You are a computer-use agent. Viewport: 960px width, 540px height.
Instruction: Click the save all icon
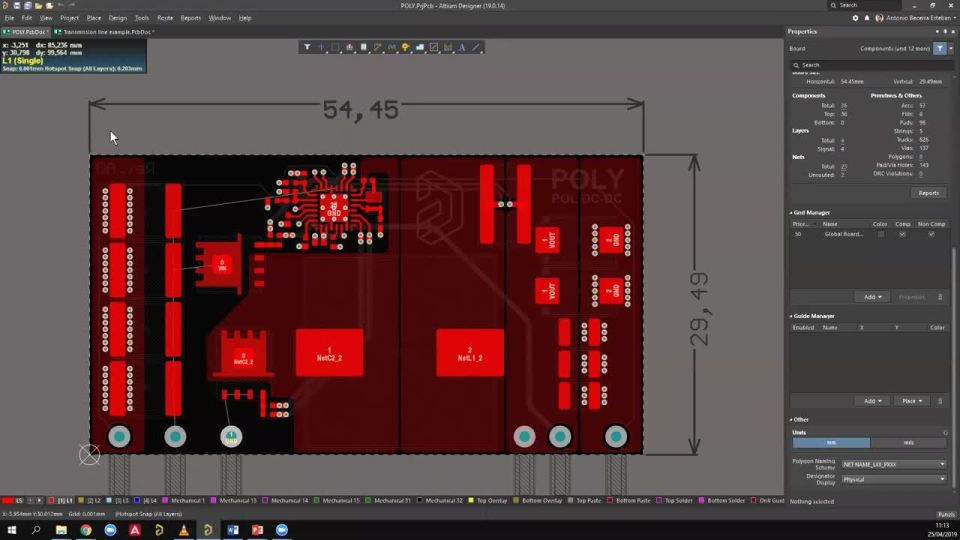click(x=28, y=6)
